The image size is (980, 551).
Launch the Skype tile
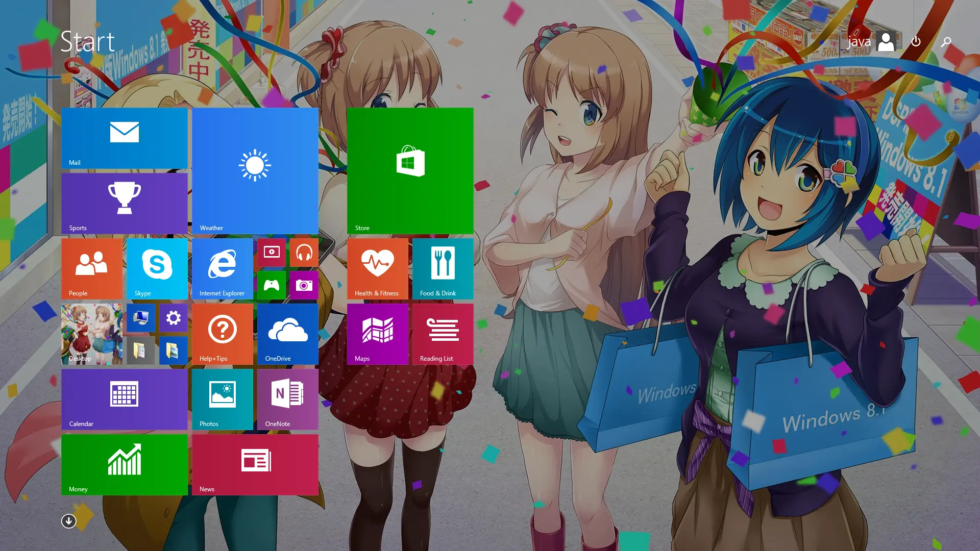coord(157,268)
